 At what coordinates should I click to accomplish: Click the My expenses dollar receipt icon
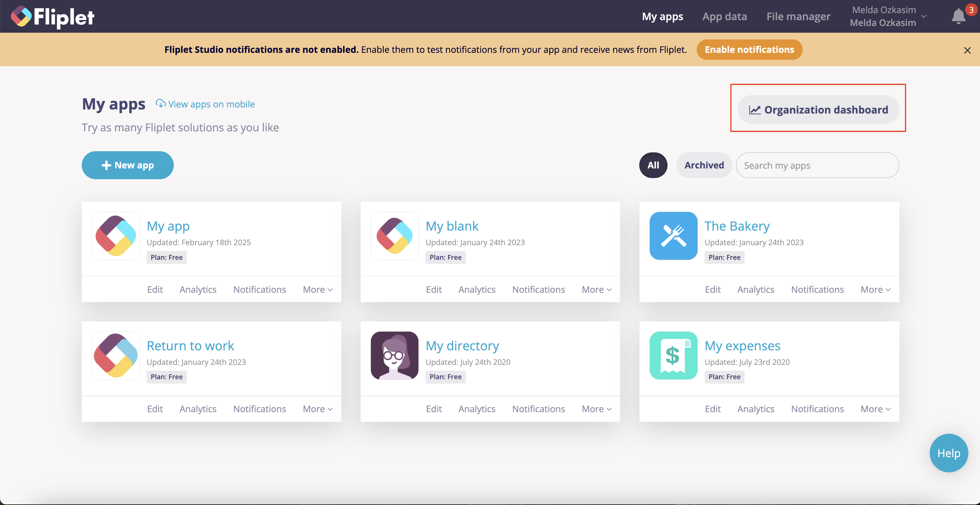coord(673,355)
